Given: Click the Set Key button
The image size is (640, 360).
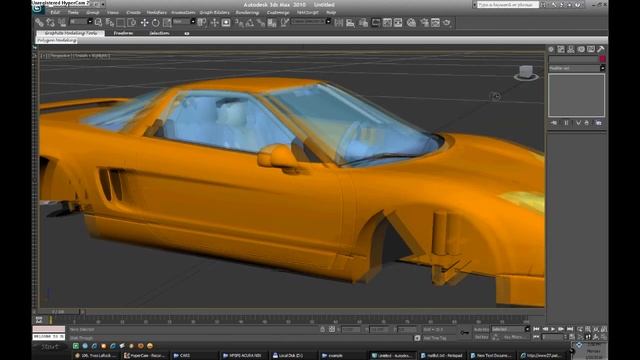Looking at the screenshot, I should pyautogui.click(x=481, y=337).
